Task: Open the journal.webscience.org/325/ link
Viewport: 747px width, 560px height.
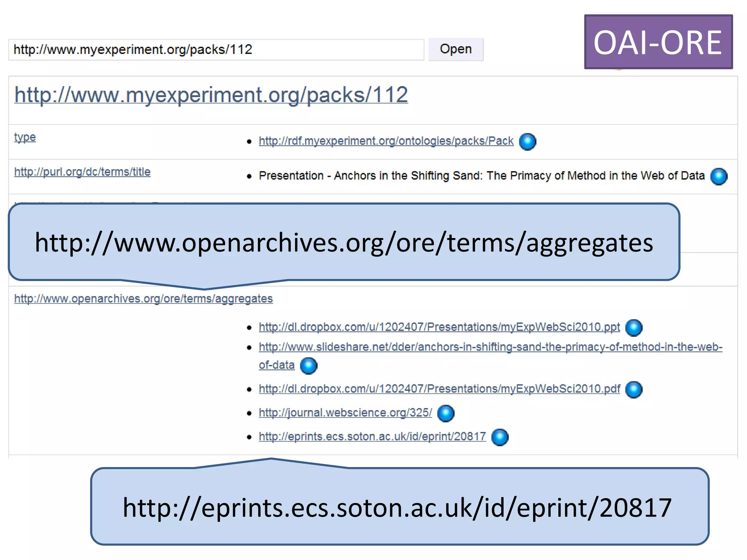Action: [345, 412]
